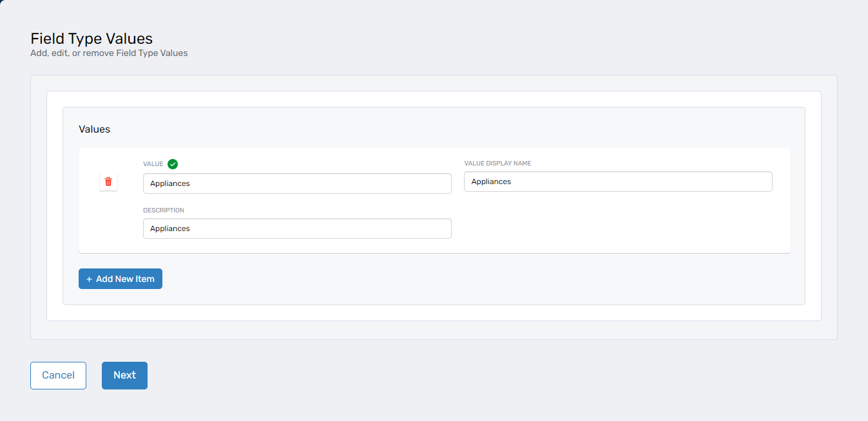Select the Values section header

click(x=94, y=129)
